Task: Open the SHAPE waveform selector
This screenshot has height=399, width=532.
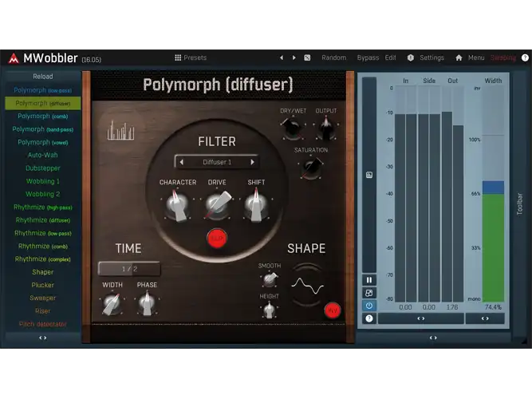Action: click(307, 285)
